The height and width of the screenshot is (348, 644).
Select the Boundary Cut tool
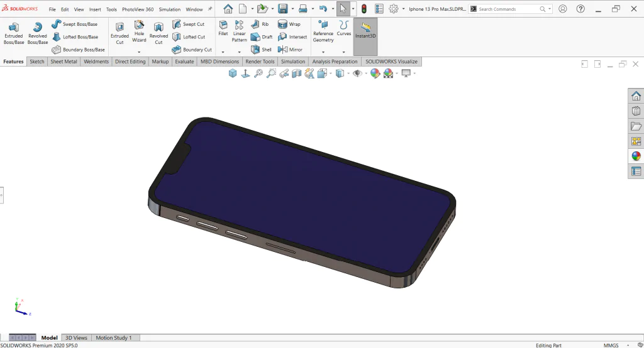click(x=192, y=50)
